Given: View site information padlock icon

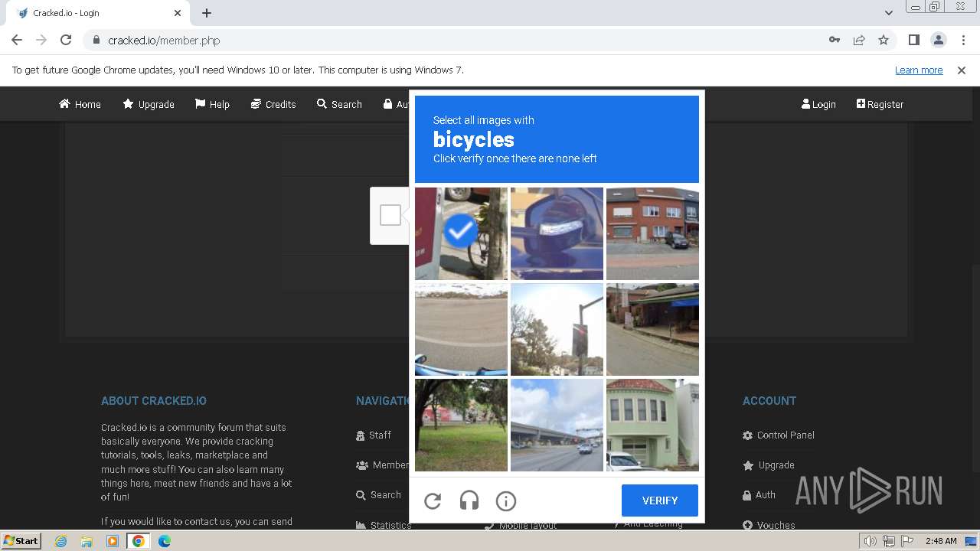Looking at the screenshot, I should pos(96,40).
